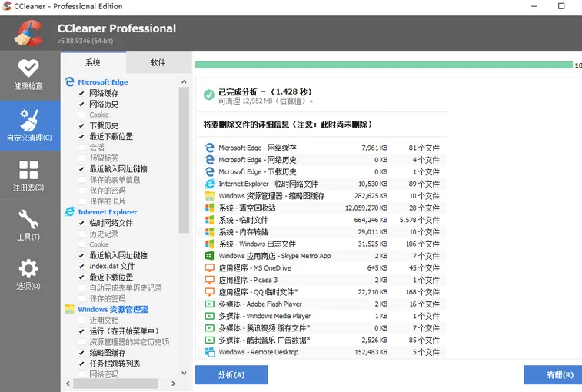
Task: Select the 多媒体 - 酷我音乐 广告数据 row
Action: point(322,340)
